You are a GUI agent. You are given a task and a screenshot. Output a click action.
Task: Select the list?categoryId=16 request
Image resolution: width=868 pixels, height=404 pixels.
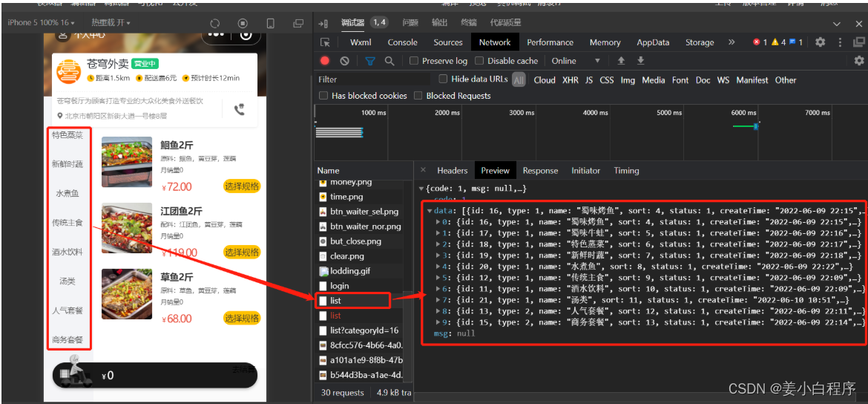point(364,330)
